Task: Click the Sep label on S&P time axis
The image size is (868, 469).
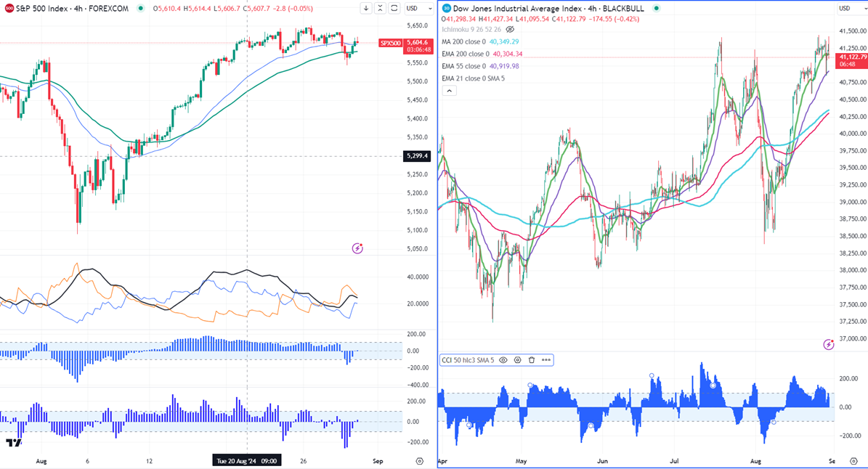Action: (378, 461)
